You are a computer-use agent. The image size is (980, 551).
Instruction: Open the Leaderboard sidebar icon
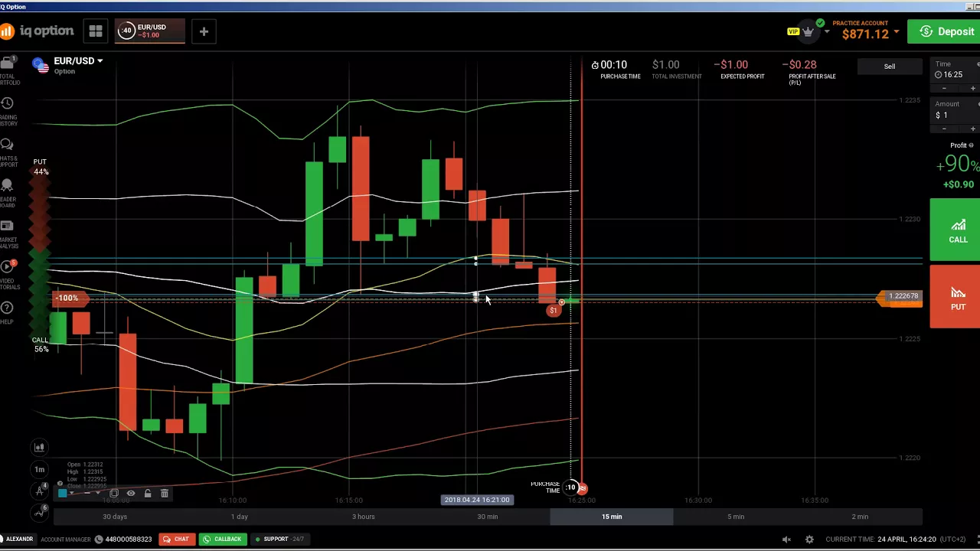click(x=7, y=193)
